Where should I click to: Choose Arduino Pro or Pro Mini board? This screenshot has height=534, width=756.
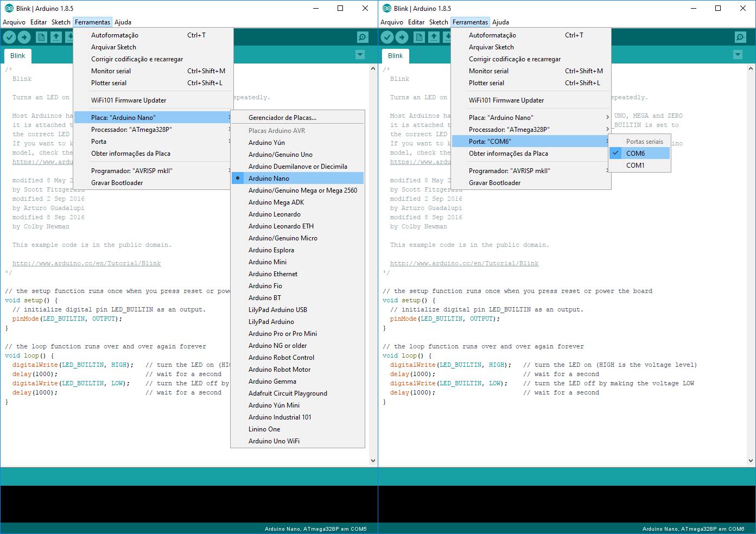(x=297, y=333)
